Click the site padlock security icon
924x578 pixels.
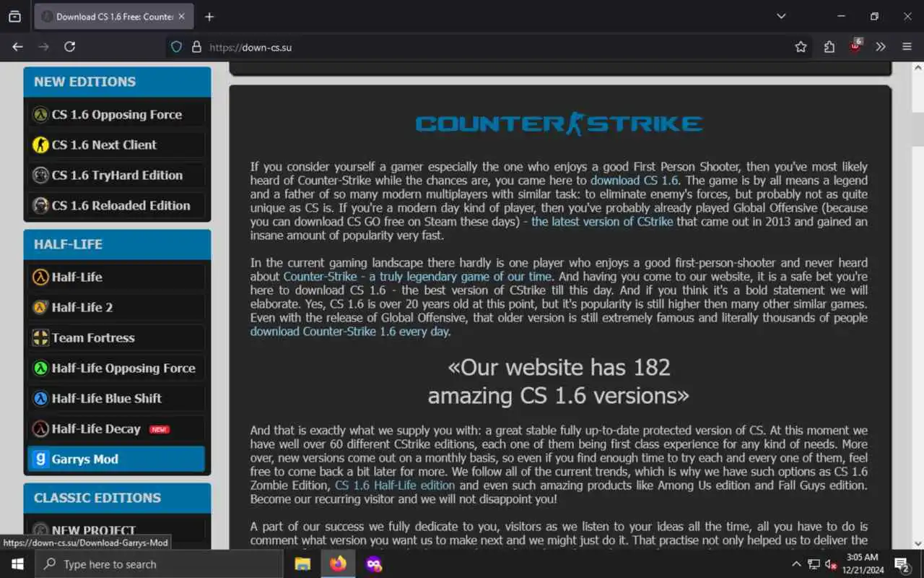click(x=196, y=47)
